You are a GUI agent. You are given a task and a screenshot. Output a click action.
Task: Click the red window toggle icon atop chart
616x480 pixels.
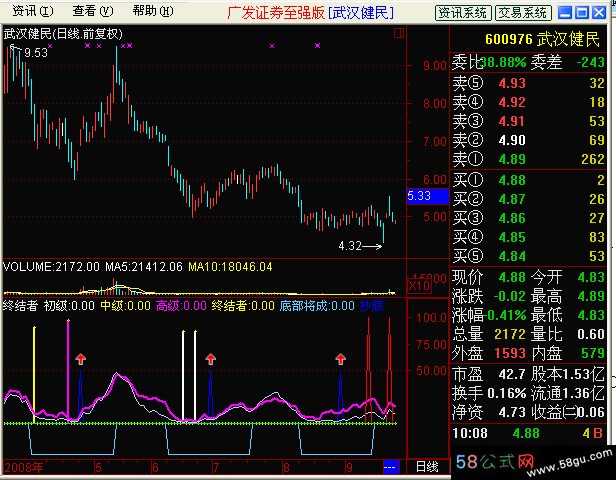399,33
